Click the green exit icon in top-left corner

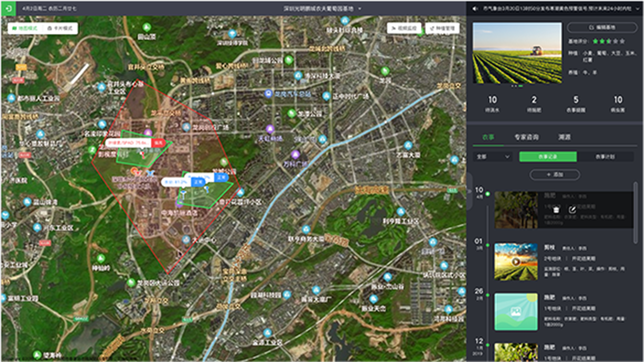tap(8, 8)
